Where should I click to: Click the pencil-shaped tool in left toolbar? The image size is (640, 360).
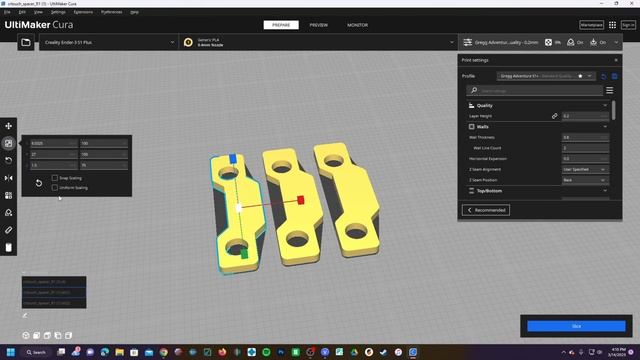pyautogui.click(x=8, y=230)
